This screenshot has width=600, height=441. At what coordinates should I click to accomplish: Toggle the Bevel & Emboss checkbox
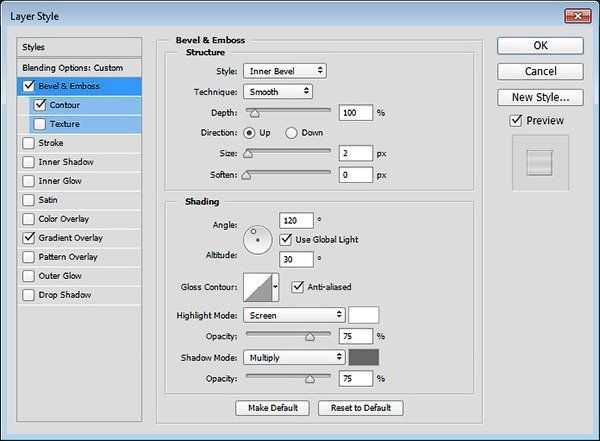pos(29,86)
